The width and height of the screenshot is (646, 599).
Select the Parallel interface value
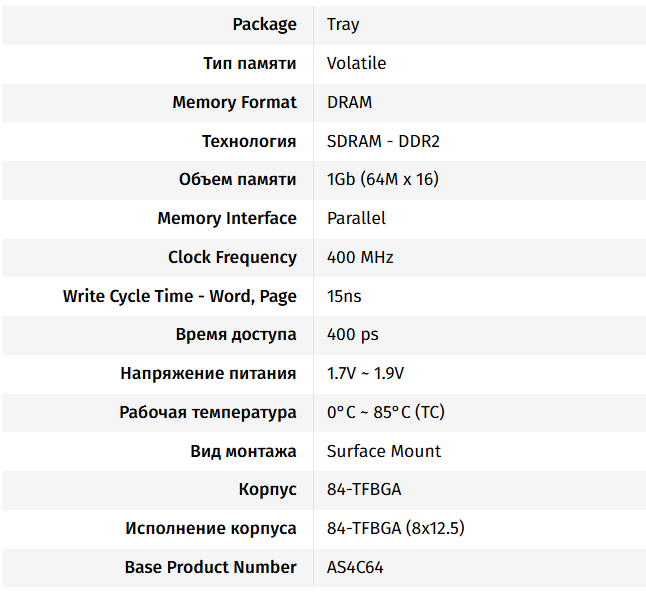pyautogui.click(x=356, y=218)
